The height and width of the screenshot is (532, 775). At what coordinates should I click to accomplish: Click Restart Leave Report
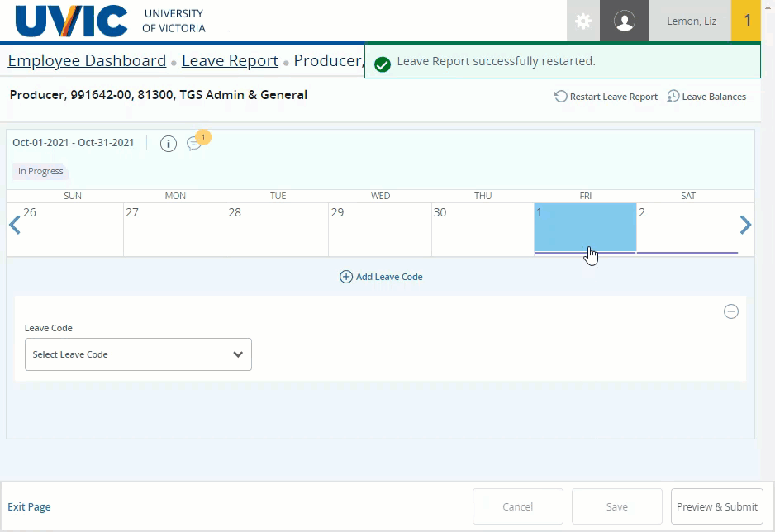[x=606, y=97]
